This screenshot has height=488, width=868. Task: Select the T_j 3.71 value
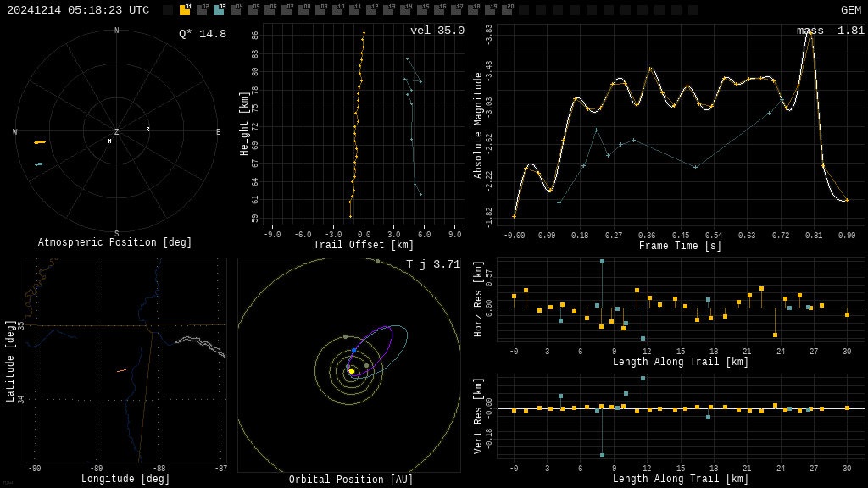point(432,265)
